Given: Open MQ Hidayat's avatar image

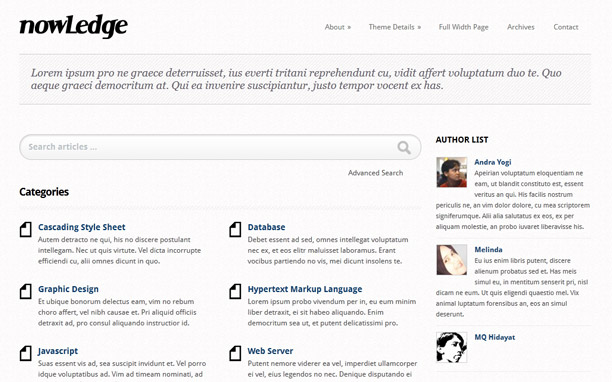Looking at the screenshot, I should (x=452, y=347).
